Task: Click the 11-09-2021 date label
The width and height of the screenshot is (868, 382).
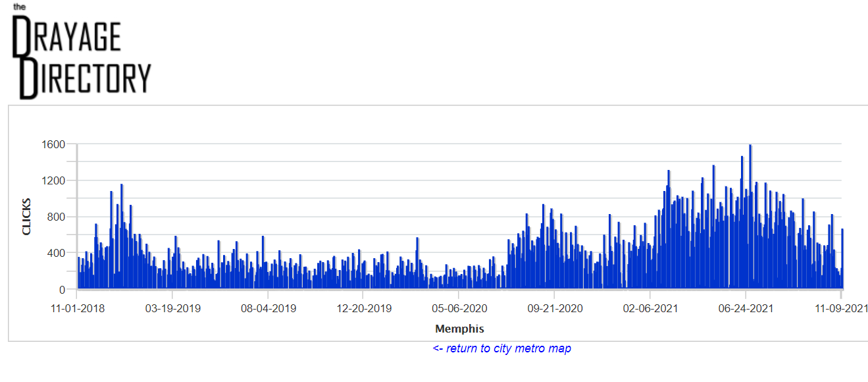Action: coord(840,308)
